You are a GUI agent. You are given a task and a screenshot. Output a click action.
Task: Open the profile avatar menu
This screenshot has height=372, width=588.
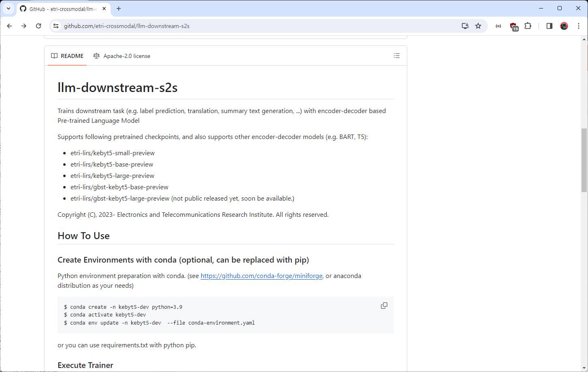(x=564, y=26)
